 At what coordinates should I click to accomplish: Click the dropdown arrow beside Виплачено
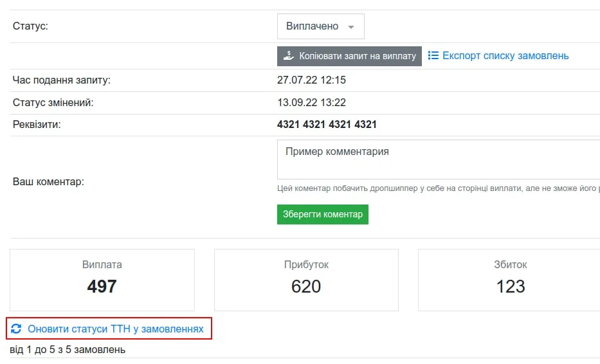(x=351, y=27)
